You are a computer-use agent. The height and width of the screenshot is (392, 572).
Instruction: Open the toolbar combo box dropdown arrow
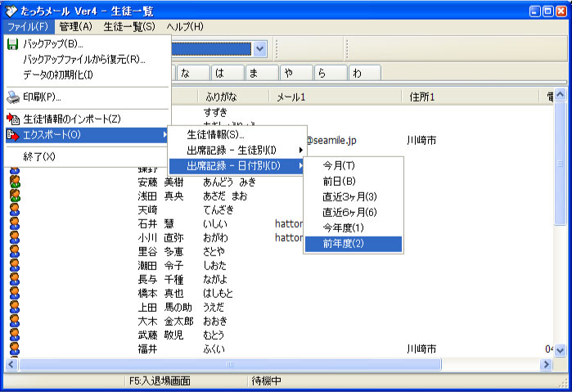260,49
